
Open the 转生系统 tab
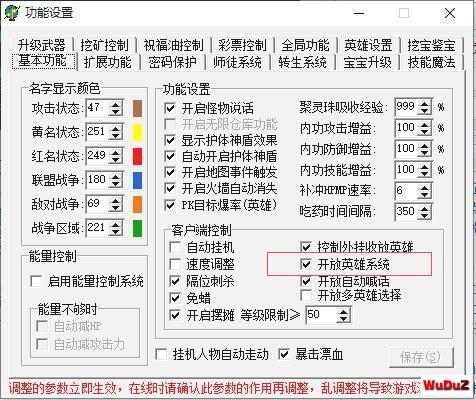coord(302,62)
